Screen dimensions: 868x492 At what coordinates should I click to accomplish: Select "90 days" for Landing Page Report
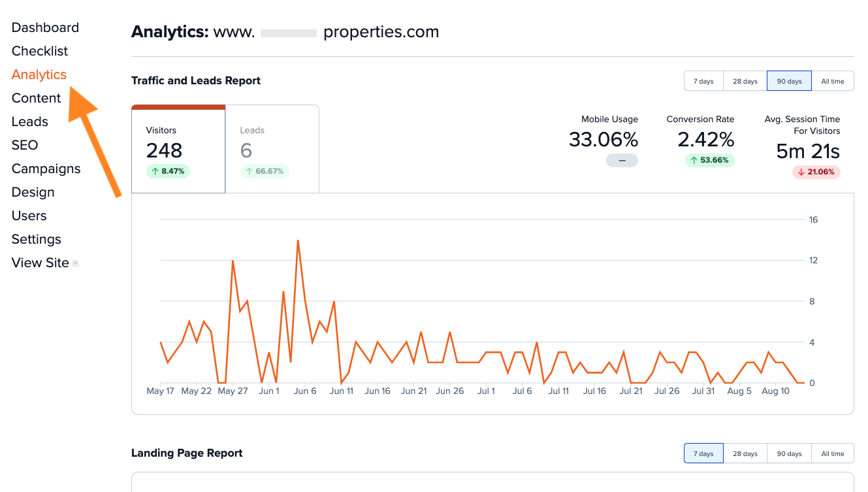click(x=789, y=453)
